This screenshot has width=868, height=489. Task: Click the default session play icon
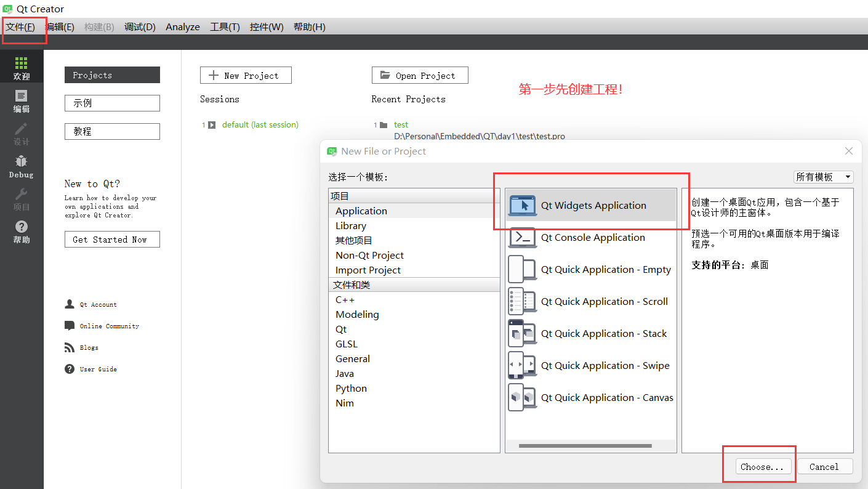212,125
